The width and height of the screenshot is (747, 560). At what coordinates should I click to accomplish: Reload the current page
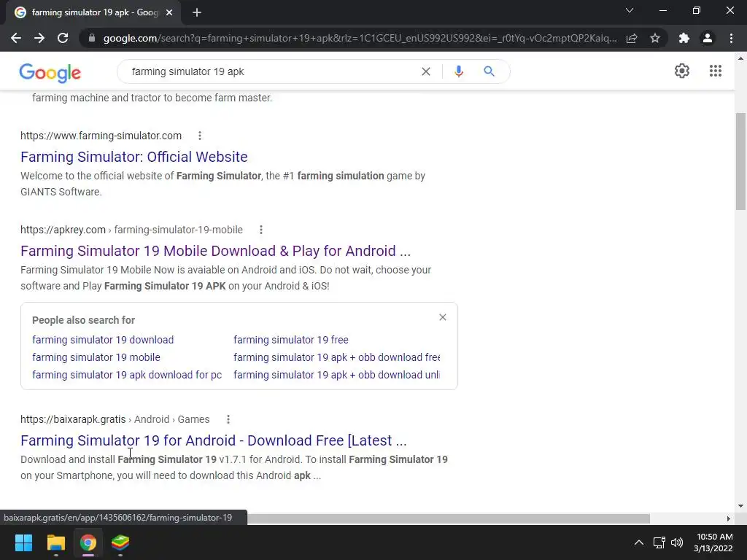63,38
